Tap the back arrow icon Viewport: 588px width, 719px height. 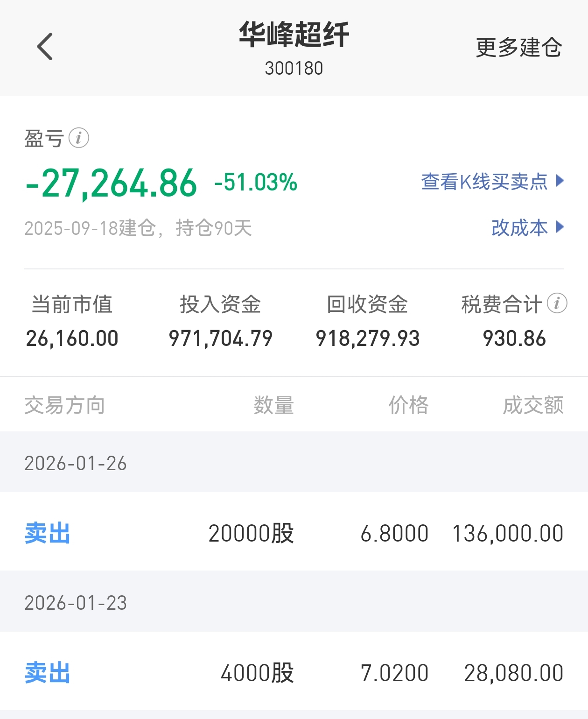coord(45,47)
